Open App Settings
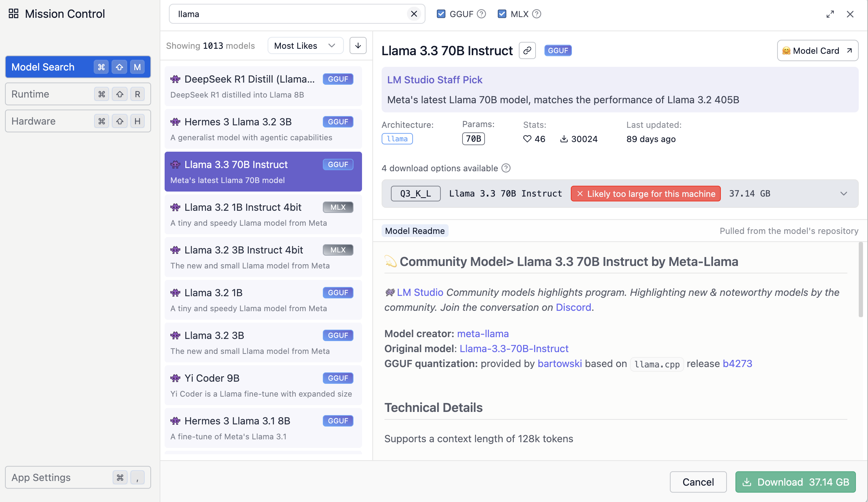 click(x=78, y=477)
